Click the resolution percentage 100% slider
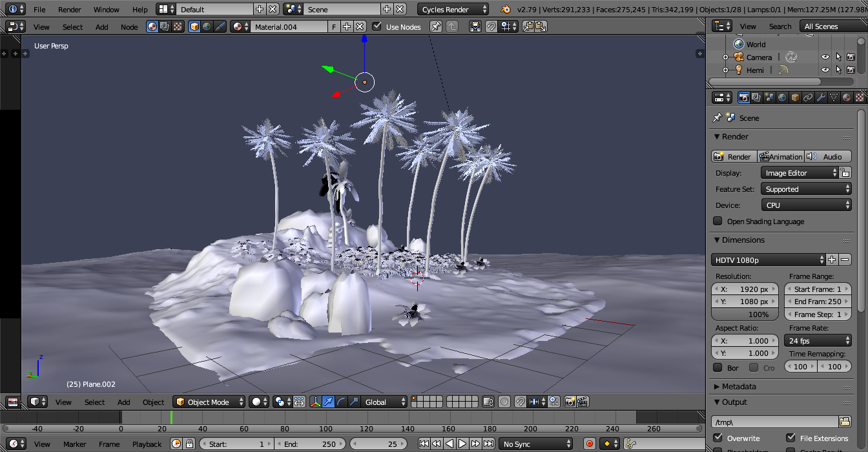Viewport: 868px width, 452px height. pyautogui.click(x=745, y=314)
